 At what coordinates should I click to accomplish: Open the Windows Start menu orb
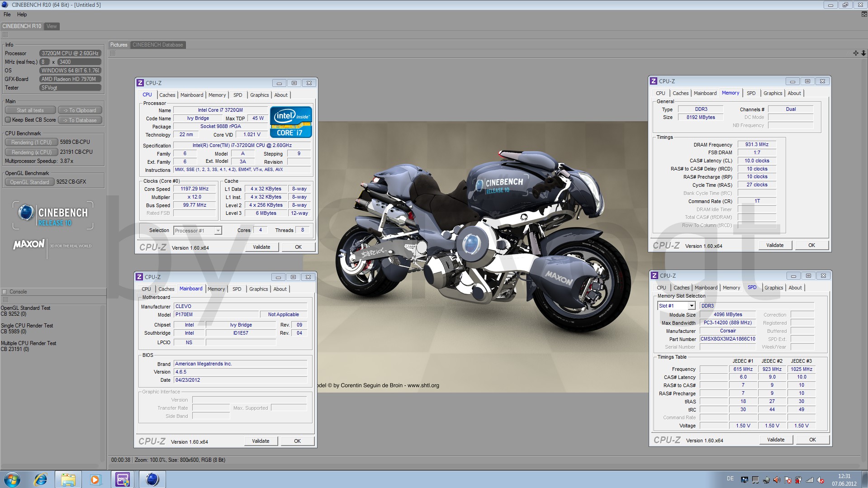(x=12, y=479)
